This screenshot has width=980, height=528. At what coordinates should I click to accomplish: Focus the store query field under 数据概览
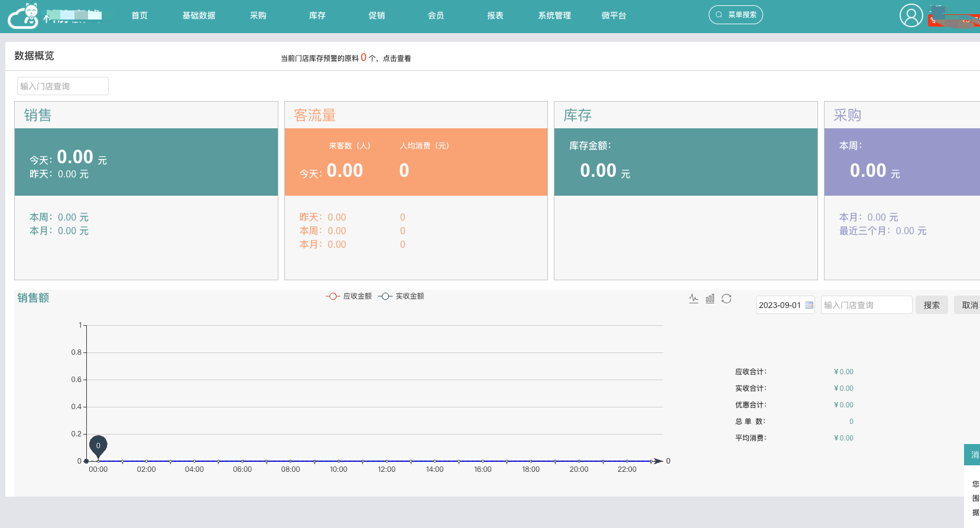point(63,86)
